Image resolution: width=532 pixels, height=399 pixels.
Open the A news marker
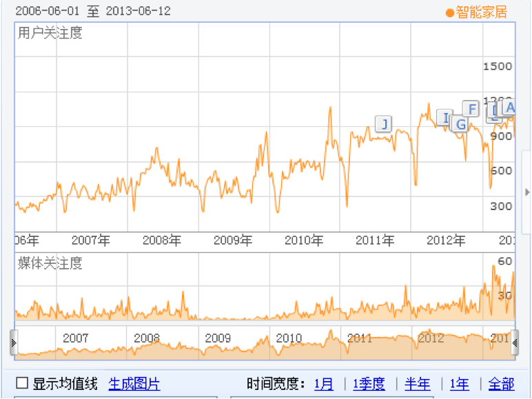click(509, 107)
